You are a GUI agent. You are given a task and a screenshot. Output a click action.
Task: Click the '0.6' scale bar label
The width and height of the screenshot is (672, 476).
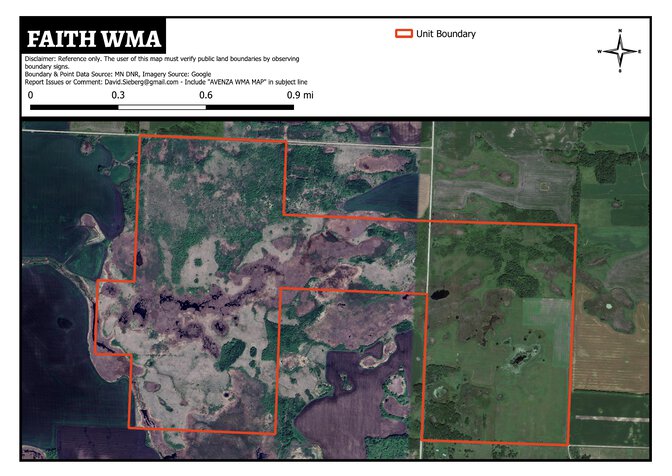(206, 95)
